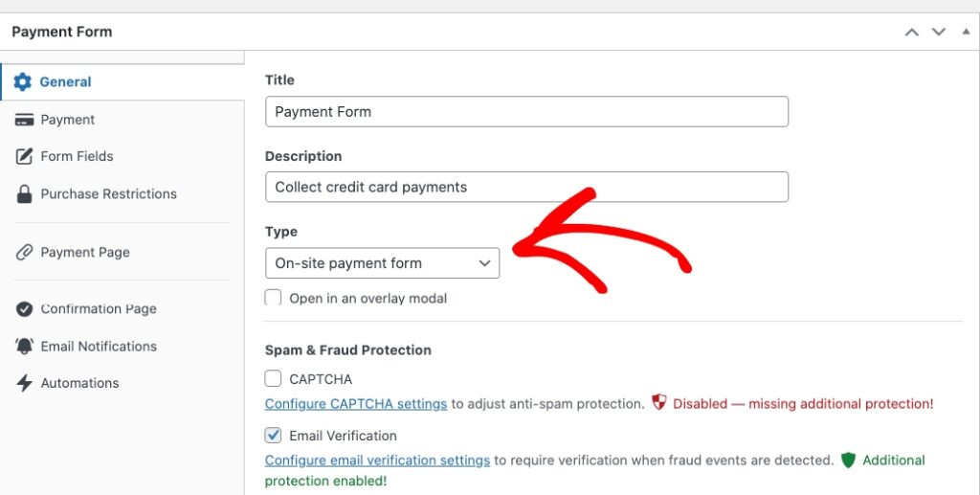Image resolution: width=980 pixels, height=495 pixels.
Task: Click the Purchase Restrictions lock icon
Action: (24, 193)
